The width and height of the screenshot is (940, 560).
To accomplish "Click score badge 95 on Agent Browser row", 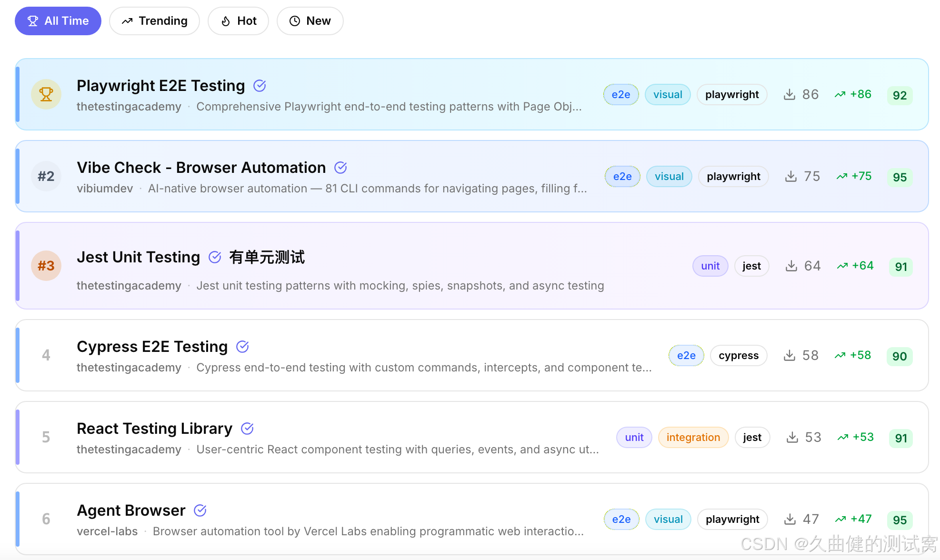I will [x=900, y=520].
